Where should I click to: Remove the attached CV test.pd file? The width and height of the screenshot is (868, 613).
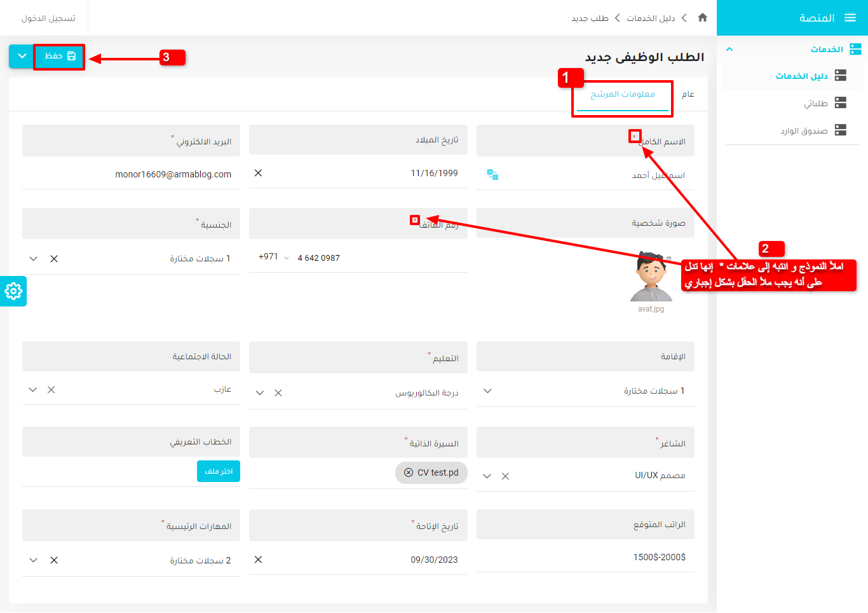[409, 472]
